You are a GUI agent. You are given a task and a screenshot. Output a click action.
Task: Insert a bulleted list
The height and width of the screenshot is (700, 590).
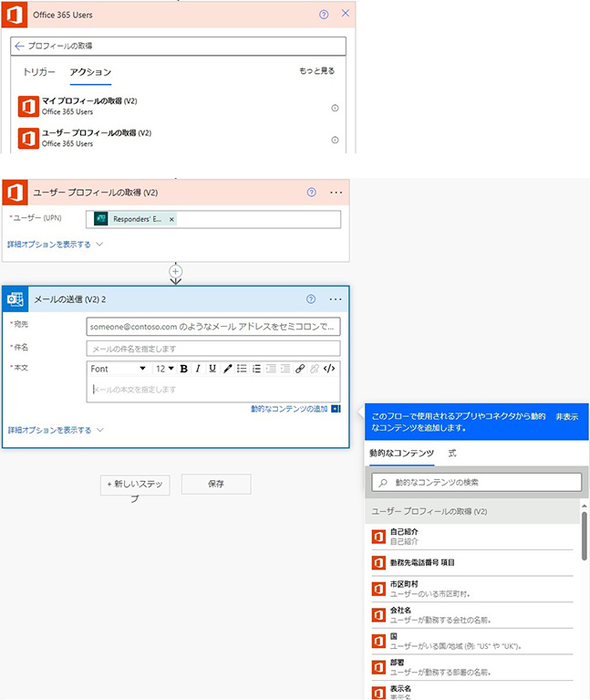point(242,369)
